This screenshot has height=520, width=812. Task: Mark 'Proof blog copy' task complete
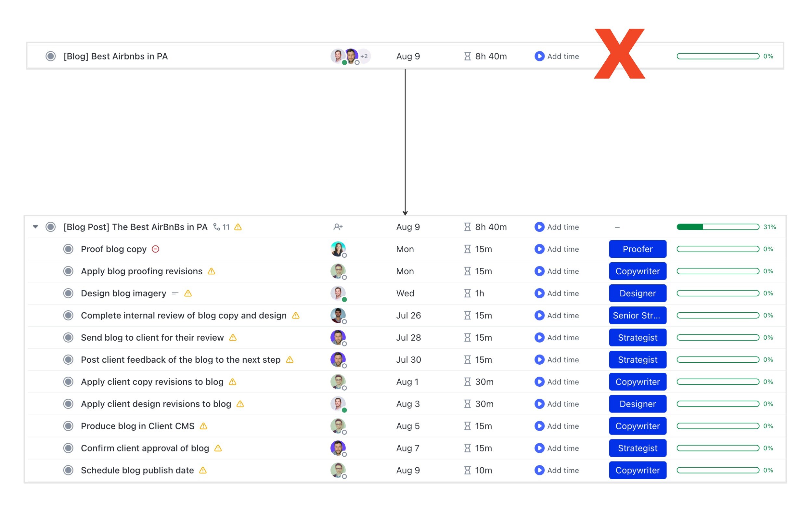69,249
